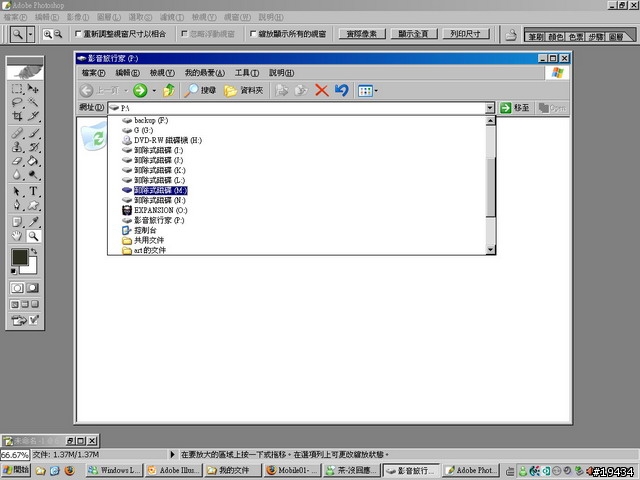Select the Type (T) tool
Screen dimensions: 640x480
33,191
